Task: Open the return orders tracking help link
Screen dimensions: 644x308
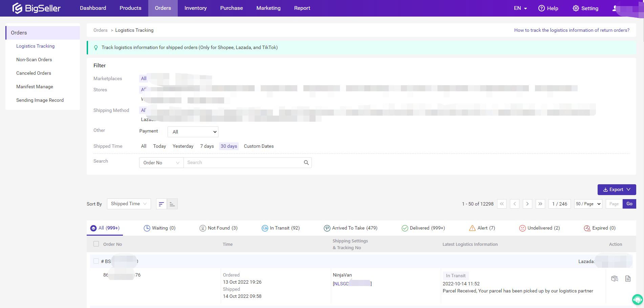Action: pos(572,30)
